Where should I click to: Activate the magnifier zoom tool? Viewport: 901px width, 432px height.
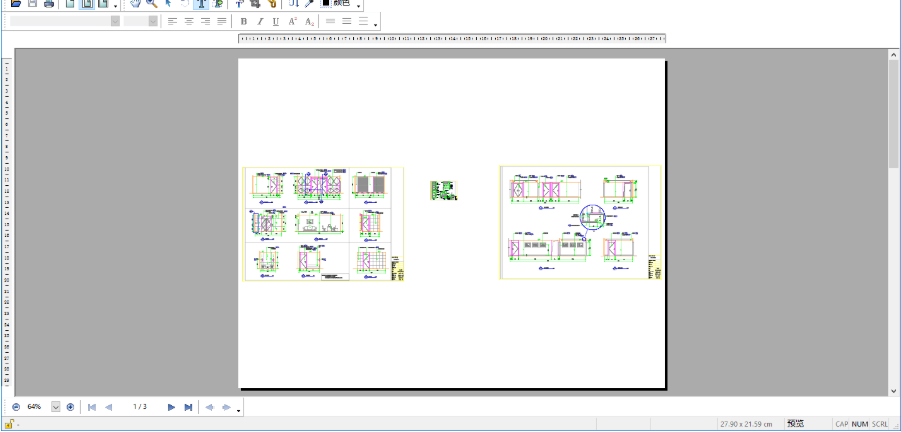click(x=152, y=3)
